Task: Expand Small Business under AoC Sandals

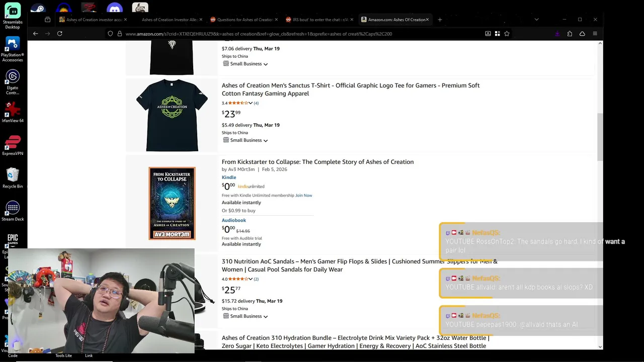Action: 246,316
